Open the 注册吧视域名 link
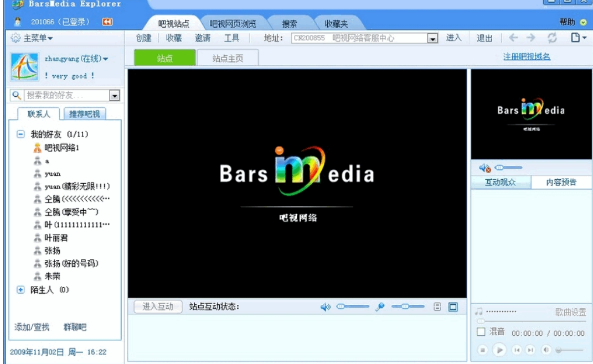The image size is (593, 364). [x=527, y=56]
